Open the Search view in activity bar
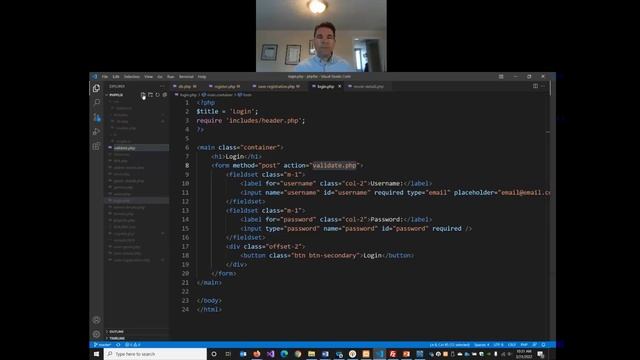Screen dimensions: 640x360 coord(96,102)
